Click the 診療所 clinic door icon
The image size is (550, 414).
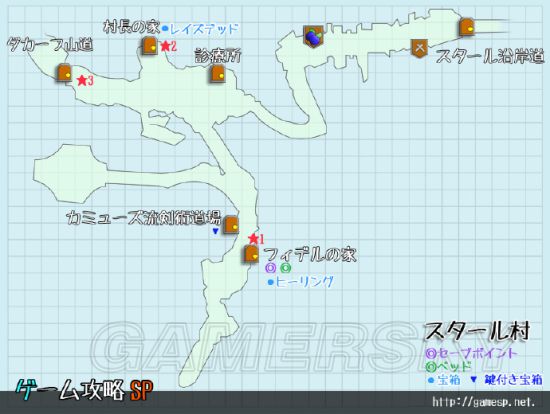(217, 74)
